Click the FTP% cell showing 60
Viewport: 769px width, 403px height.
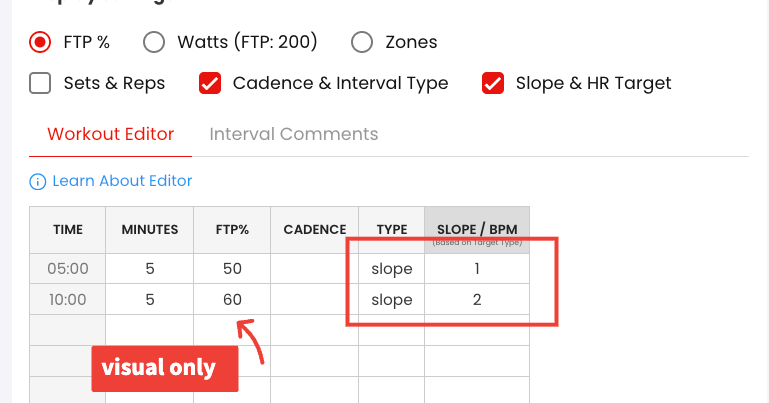[x=232, y=299]
